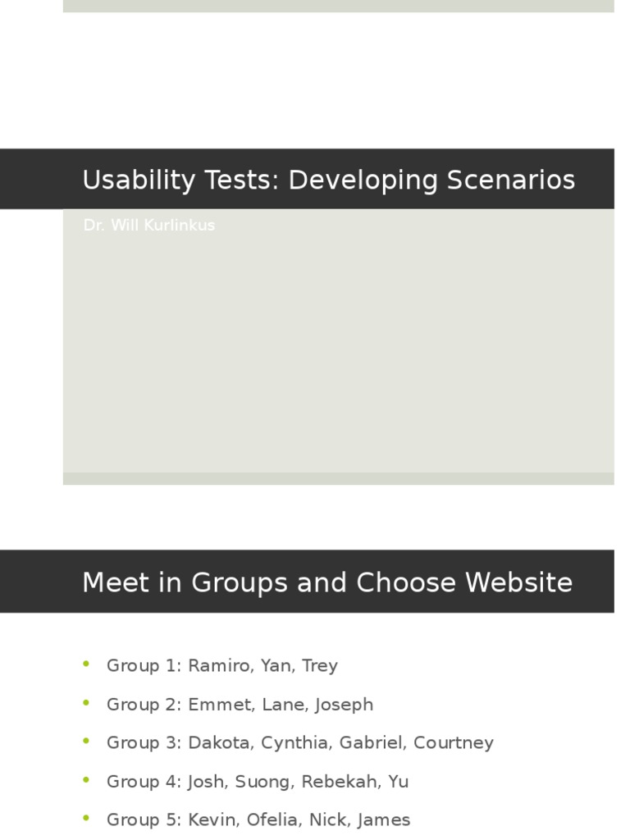
Task: Click the 'Usability Tests: Developing Scenarios' title
Action: click(328, 180)
